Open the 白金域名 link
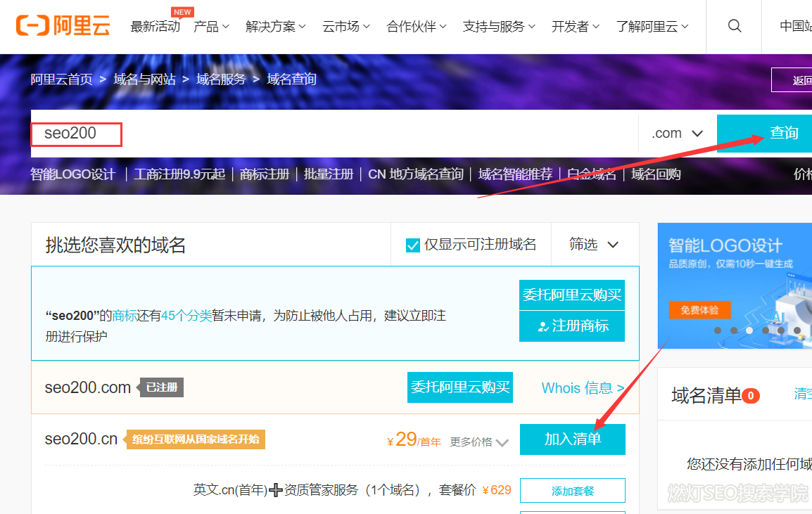The height and width of the screenshot is (514, 812). [x=591, y=174]
